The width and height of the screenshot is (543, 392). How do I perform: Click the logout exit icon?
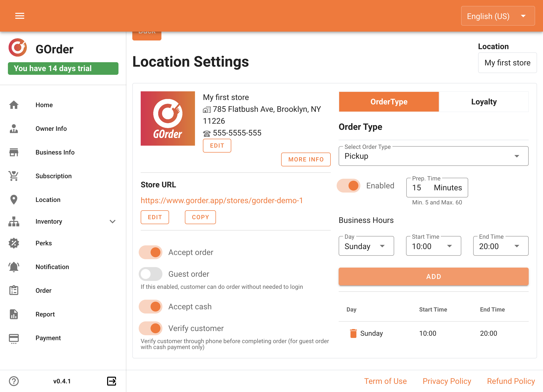(x=112, y=381)
